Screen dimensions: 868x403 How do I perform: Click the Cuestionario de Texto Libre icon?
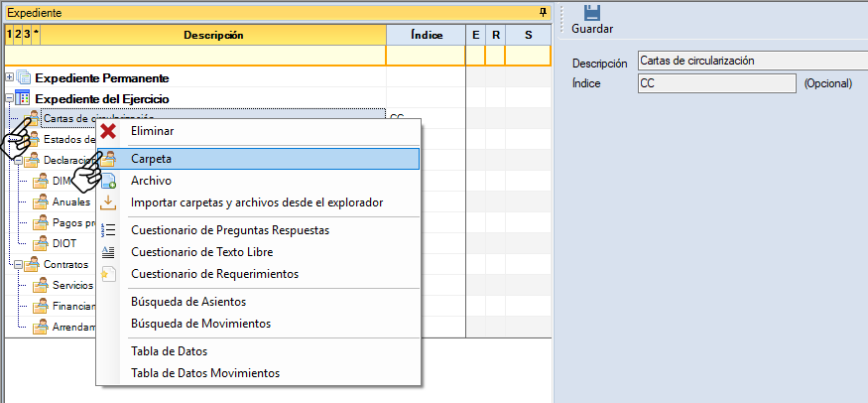pyautogui.click(x=109, y=252)
